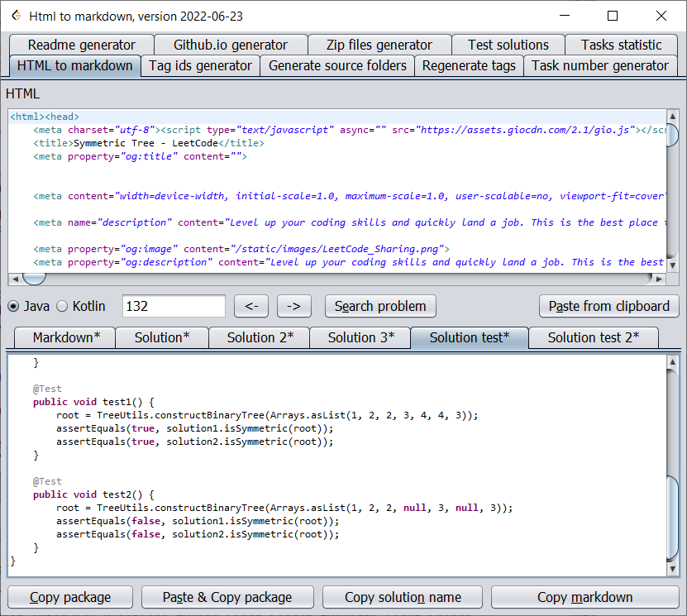Open the Generate source folders tab
Viewport: 687px width, 616px height.
tap(337, 65)
